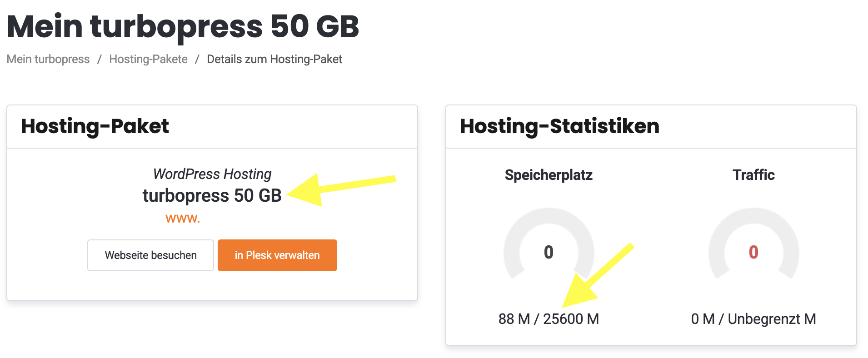Select the 0 M / Unbegrenzt M text

tap(753, 319)
